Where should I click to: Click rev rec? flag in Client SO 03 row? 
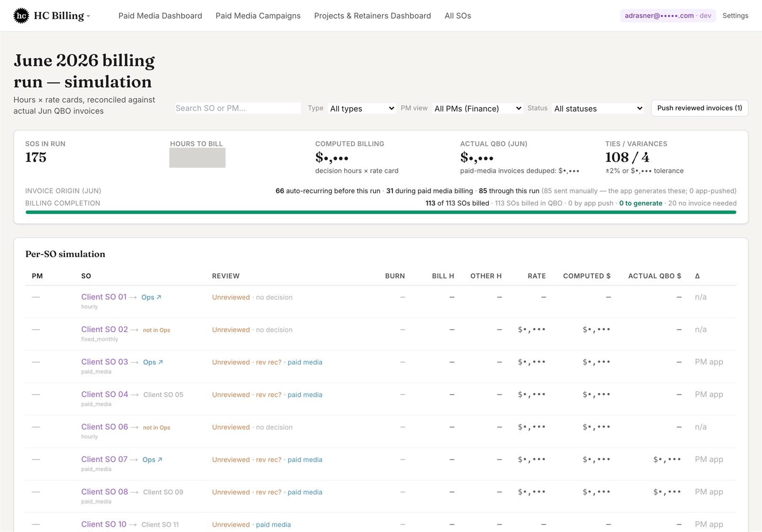(269, 362)
